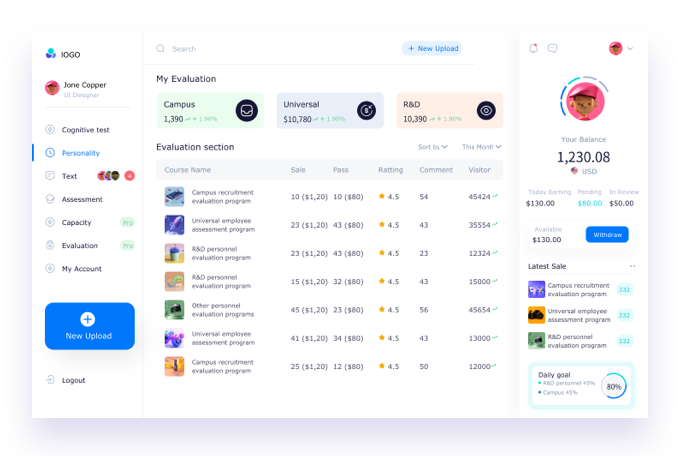Click the Universal card dollar icon
This screenshot has height=456, width=680.
pyautogui.click(x=367, y=111)
